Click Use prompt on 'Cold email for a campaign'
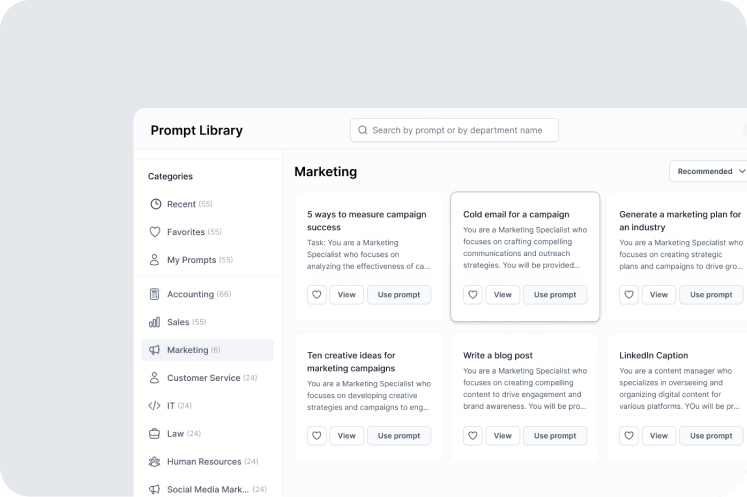This screenshot has width=747, height=497. (x=555, y=295)
